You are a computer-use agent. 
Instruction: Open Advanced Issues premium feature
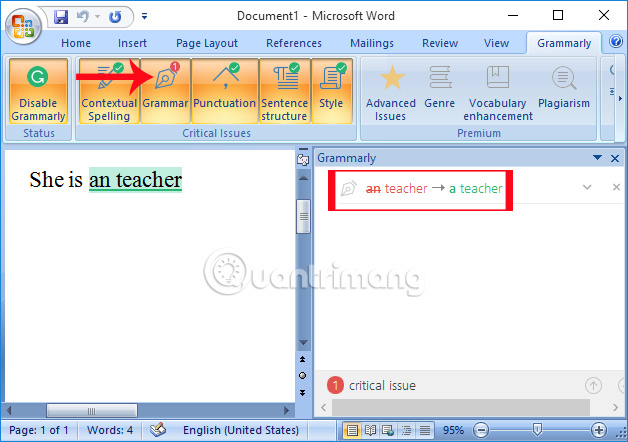click(390, 92)
